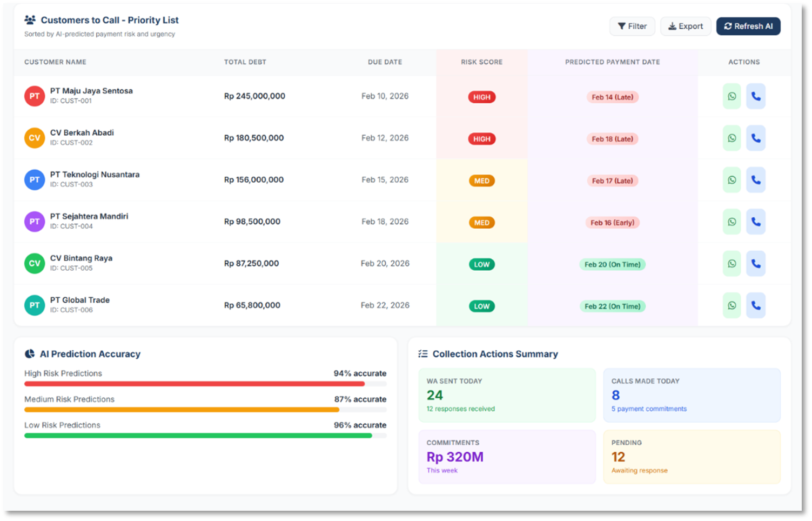Image resolution: width=812 pixels, height=521 pixels.
Task: Send WhatsApp to CV Berkah Abadi
Action: 732,138
